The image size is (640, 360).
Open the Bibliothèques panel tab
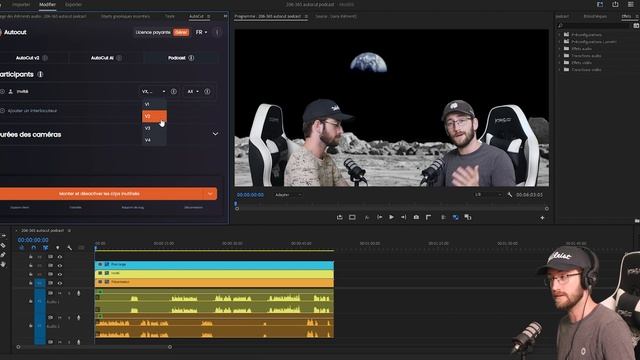click(x=595, y=16)
